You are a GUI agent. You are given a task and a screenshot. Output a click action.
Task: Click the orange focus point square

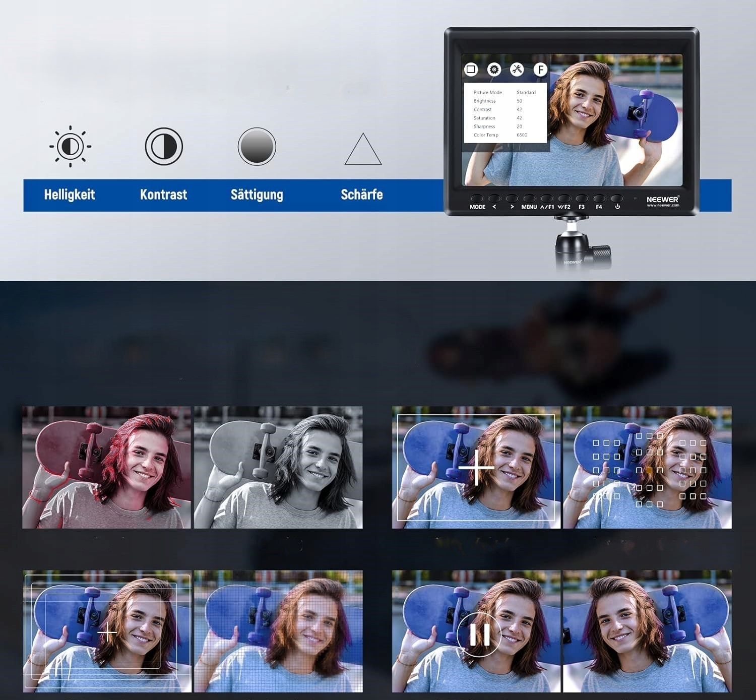click(x=649, y=470)
